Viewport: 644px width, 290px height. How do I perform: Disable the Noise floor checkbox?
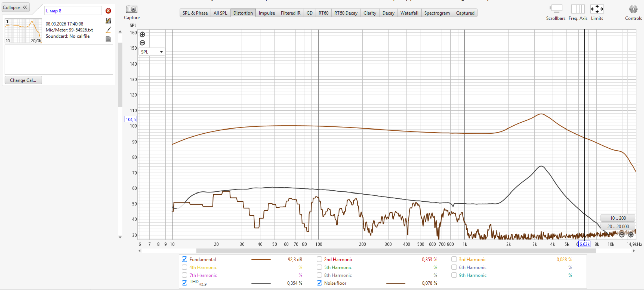[x=319, y=283]
